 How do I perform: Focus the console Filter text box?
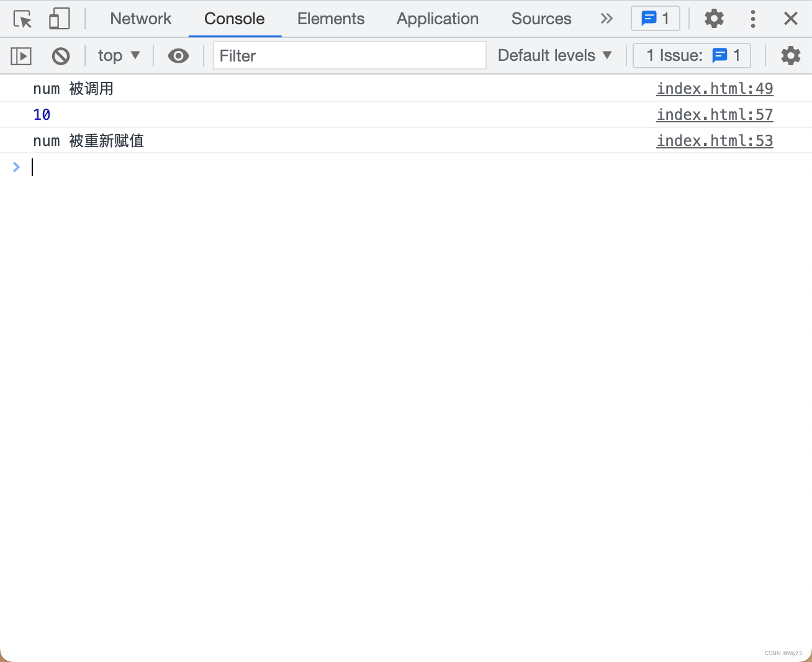pos(350,56)
